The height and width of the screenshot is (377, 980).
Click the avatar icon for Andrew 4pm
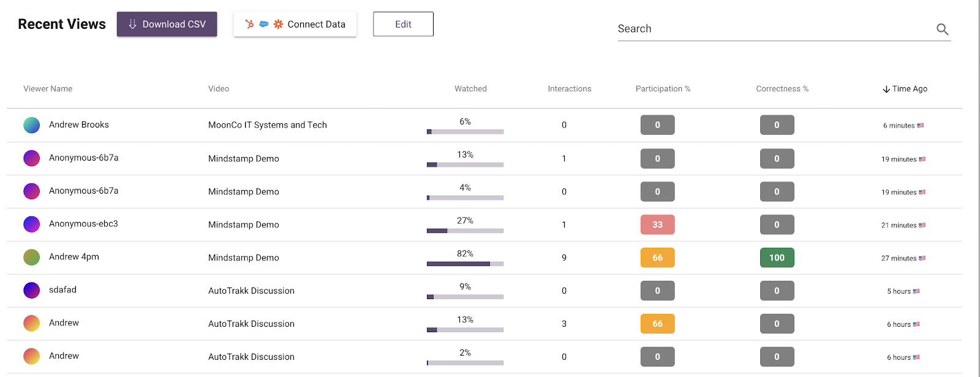coord(31,257)
